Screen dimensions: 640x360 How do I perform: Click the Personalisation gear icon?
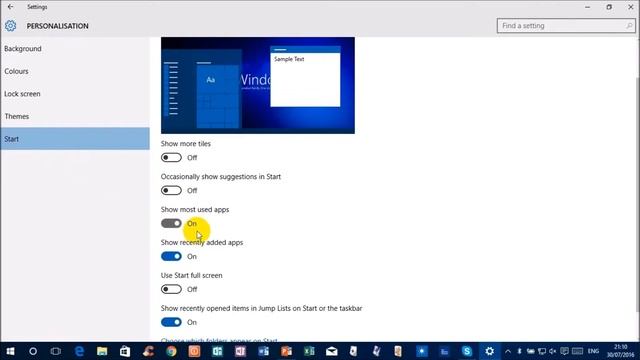pyautogui.click(x=11, y=26)
